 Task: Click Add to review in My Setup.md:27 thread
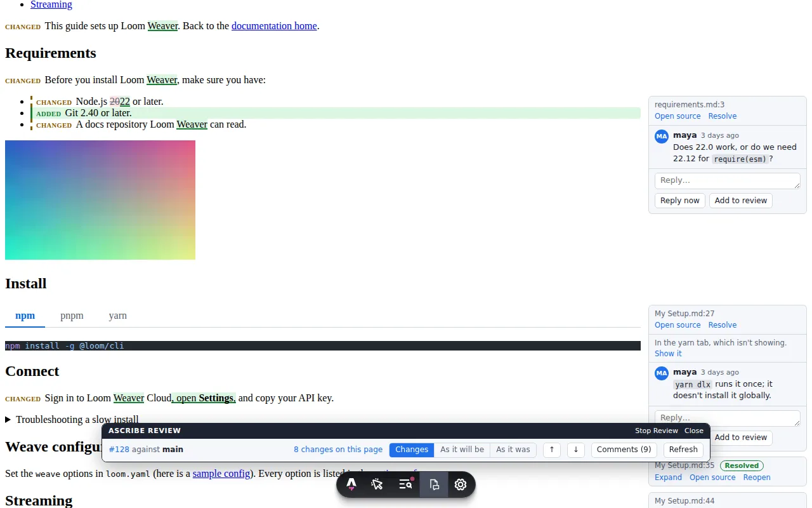[x=740, y=438]
